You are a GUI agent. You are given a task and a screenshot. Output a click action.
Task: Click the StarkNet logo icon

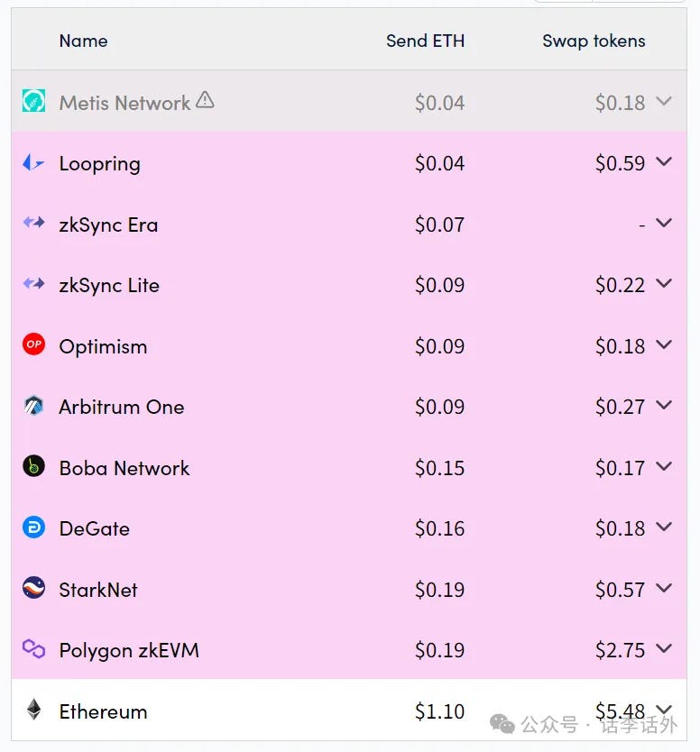point(33,589)
